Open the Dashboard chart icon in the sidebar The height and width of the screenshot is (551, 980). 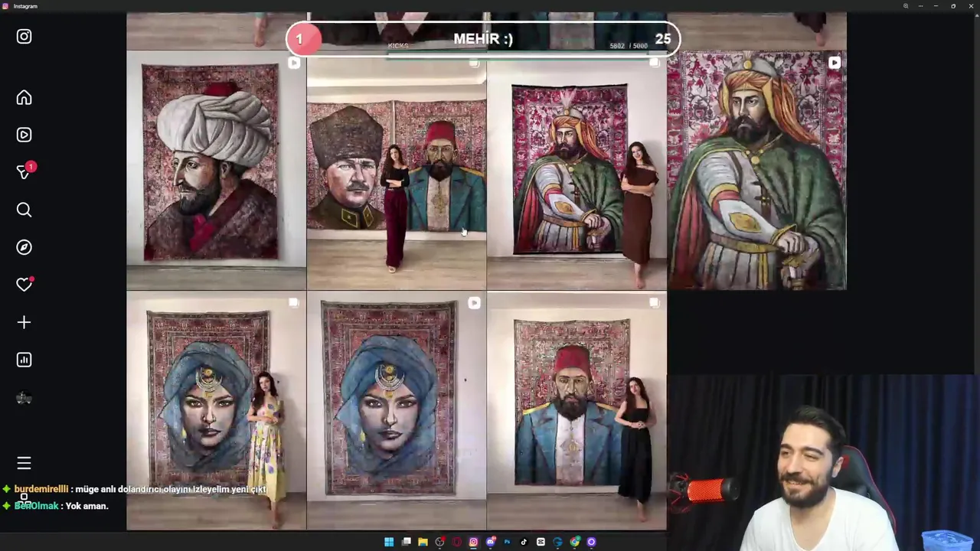tap(24, 360)
